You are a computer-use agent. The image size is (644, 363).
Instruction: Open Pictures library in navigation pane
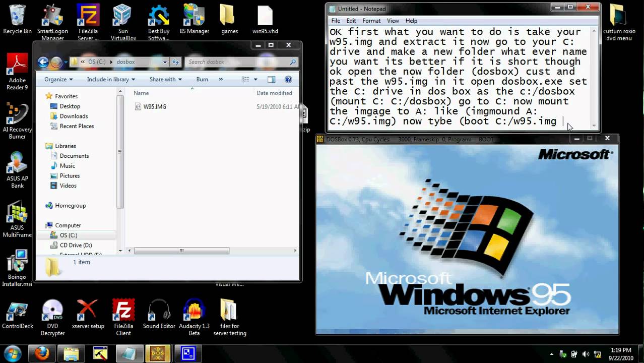[70, 175]
